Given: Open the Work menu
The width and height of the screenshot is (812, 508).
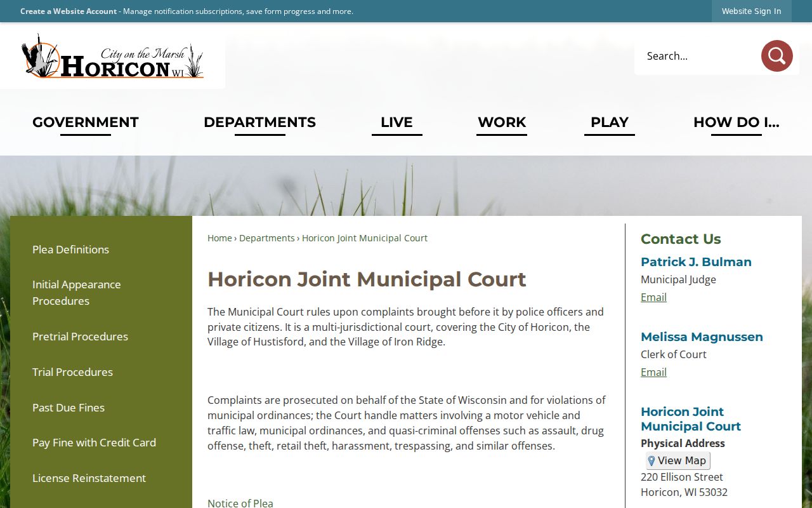Looking at the screenshot, I should 502,123.
